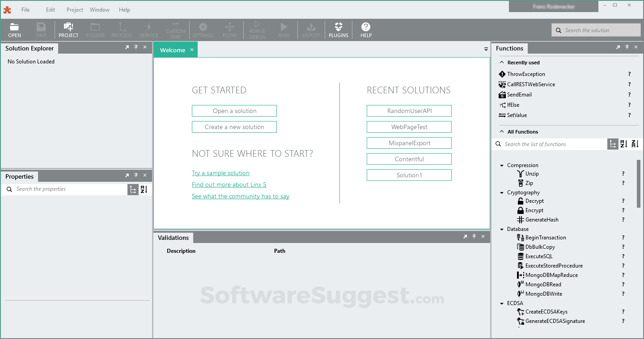The height and width of the screenshot is (339, 644).
Task: Open the HELP toolbar icon
Action: pos(366,29)
